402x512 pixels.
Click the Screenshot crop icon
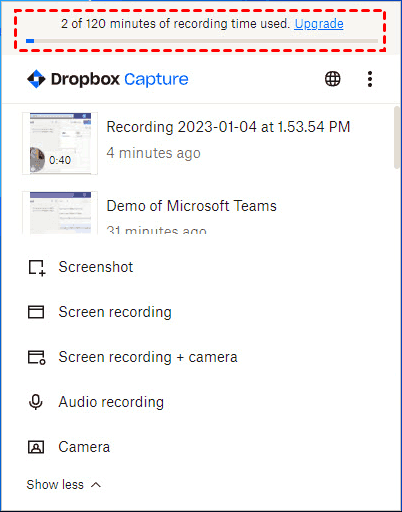pyautogui.click(x=37, y=268)
